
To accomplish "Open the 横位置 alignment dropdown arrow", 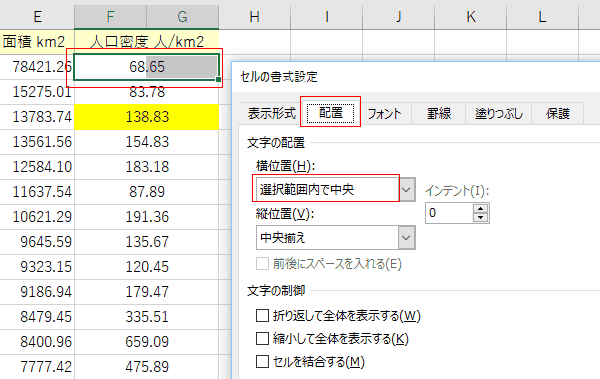I will 407,190.
